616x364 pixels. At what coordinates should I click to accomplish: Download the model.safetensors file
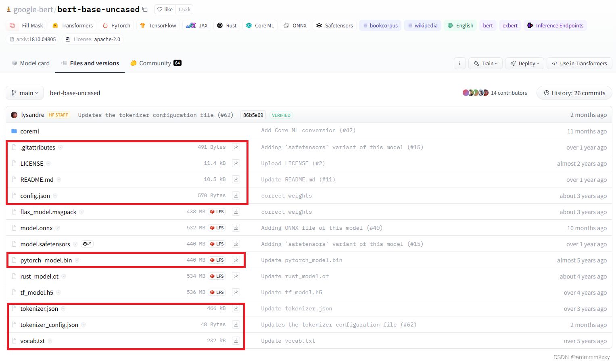(x=236, y=244)
